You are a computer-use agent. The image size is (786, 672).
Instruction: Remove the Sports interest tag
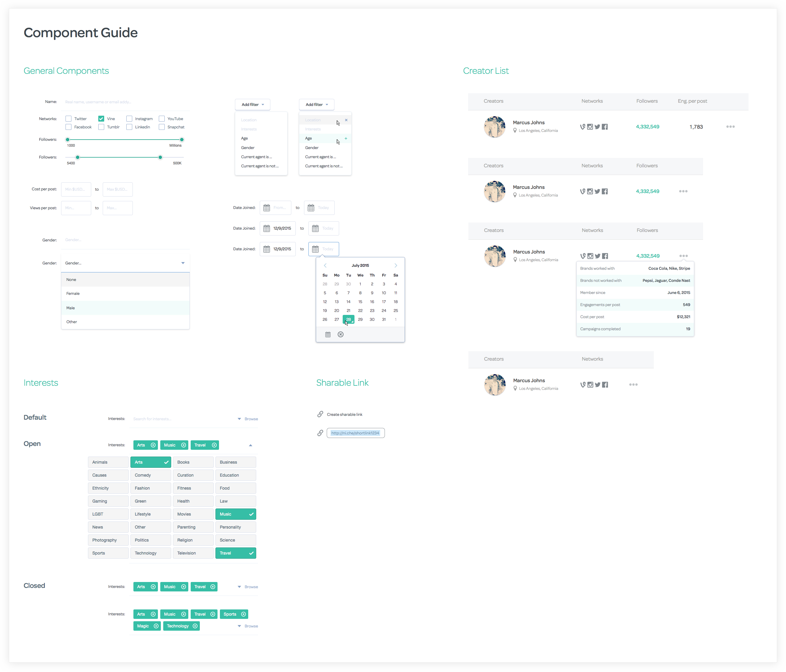244,614
